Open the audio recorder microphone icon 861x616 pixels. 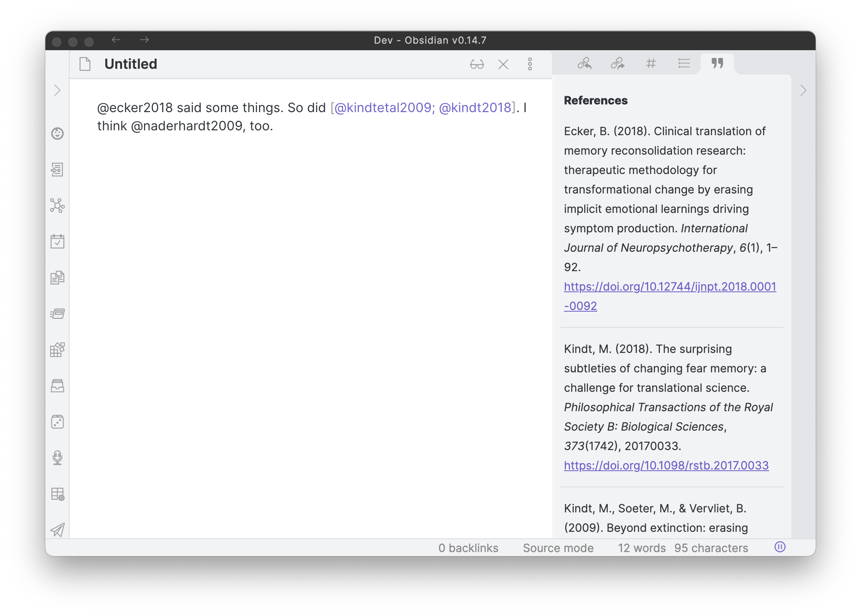click(57, 458)
